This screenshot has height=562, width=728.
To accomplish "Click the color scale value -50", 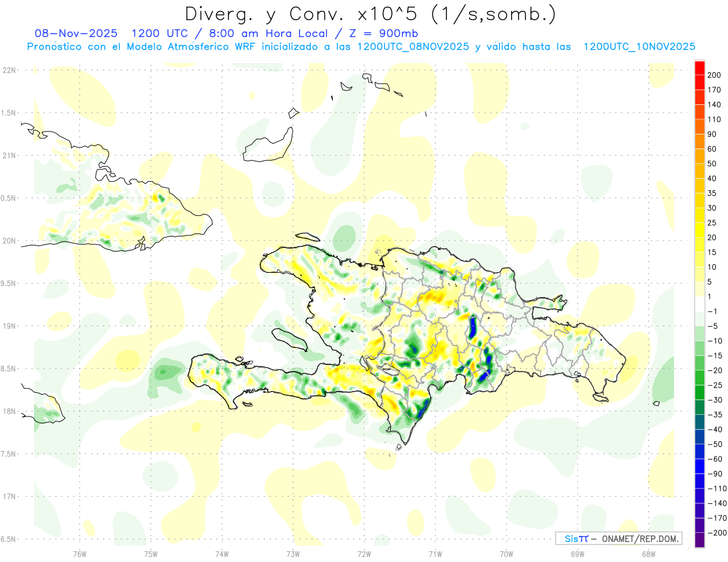I will (714, 444).
